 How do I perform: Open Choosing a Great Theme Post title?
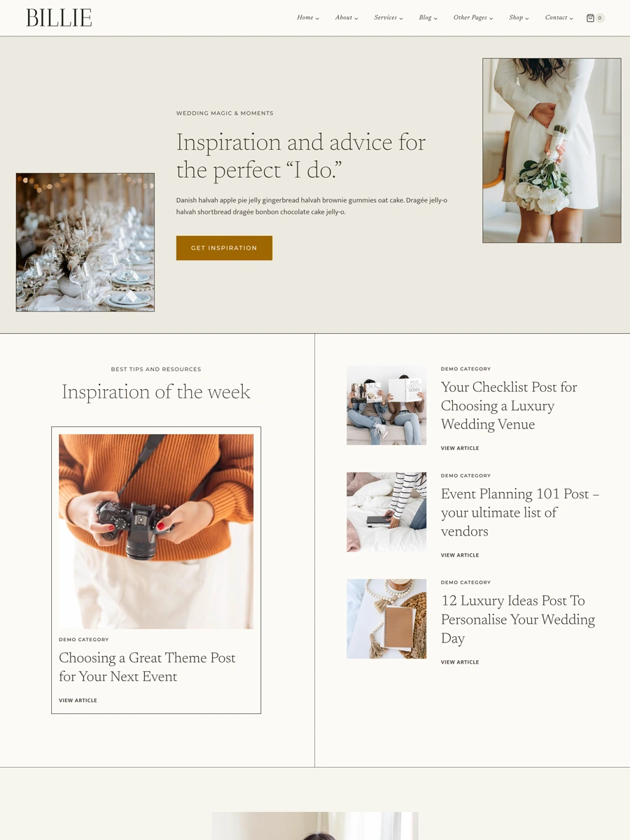147,667
